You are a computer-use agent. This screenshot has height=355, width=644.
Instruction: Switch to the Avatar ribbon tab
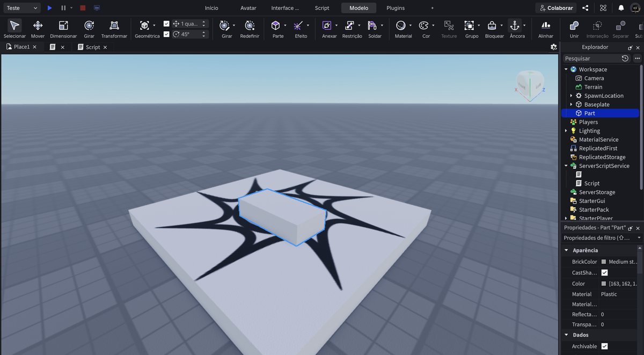(248, 8)
